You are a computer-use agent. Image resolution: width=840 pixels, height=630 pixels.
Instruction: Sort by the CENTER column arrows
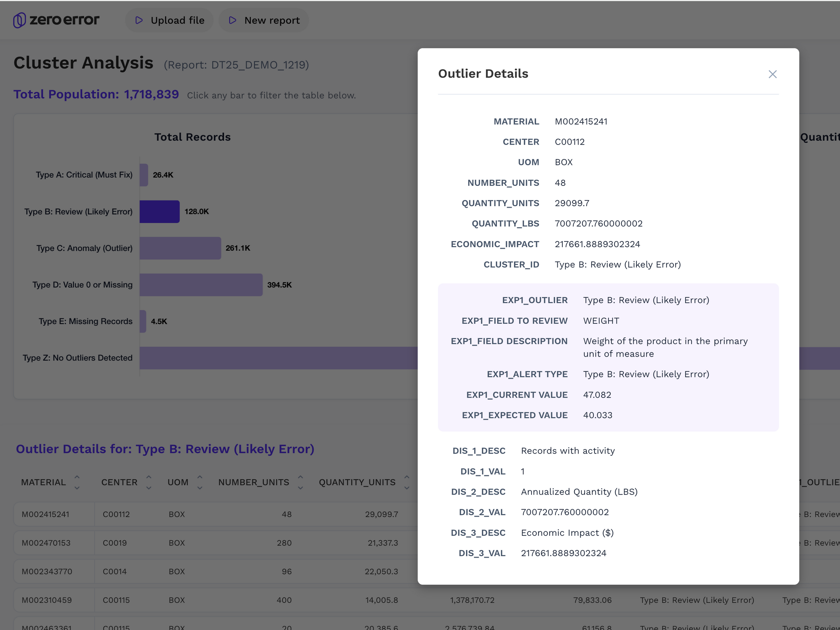149,482
